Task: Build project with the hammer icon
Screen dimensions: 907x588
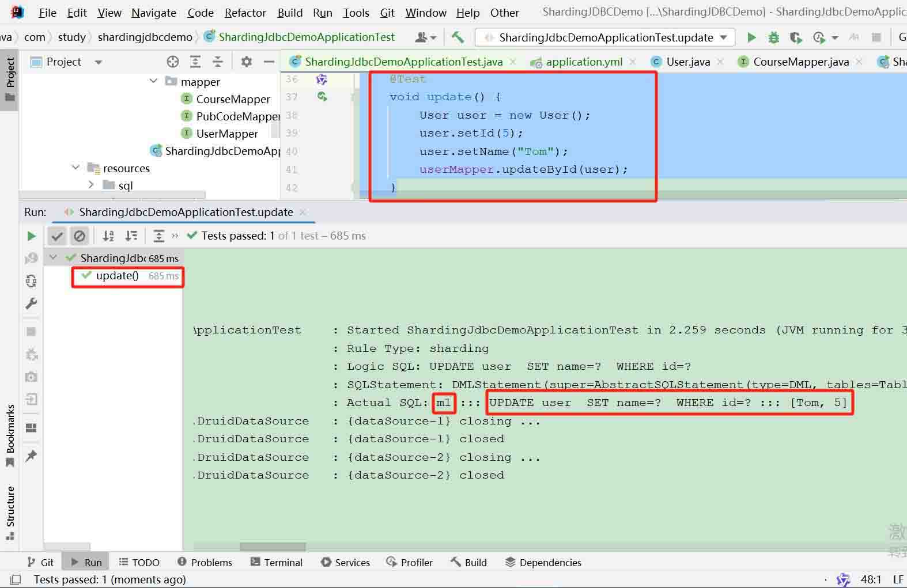Action: [458, 37]
